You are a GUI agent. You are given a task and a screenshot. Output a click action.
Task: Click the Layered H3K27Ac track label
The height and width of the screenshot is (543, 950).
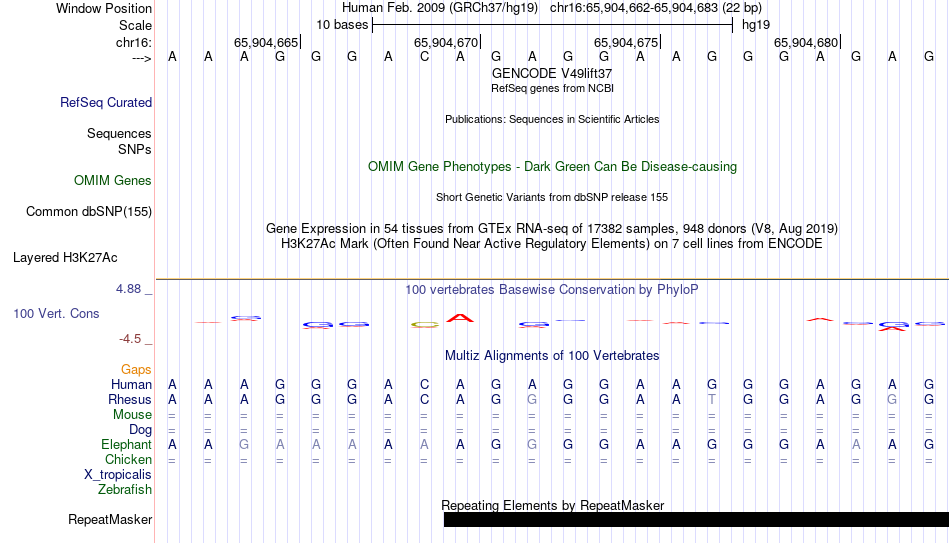tap(65, 258)
